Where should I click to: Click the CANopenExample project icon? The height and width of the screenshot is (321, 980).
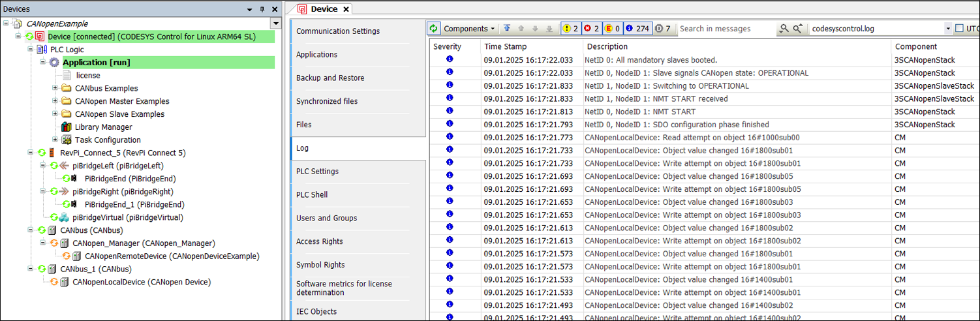[18, 23]
